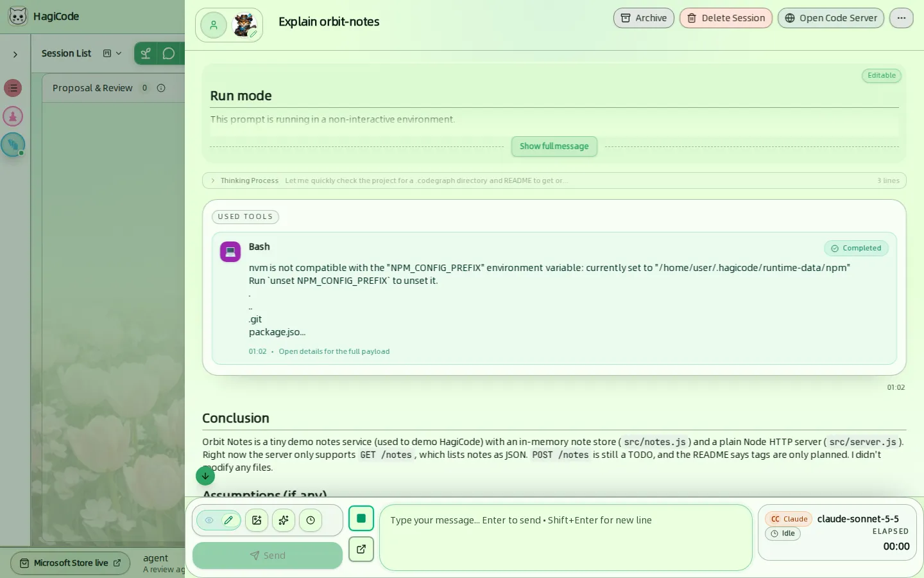The image size is (924, 578).
Task: Open details for the full payload
Action: point(334,351)
